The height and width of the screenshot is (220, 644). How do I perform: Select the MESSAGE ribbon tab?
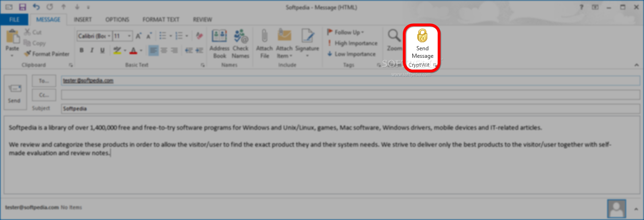48,20
